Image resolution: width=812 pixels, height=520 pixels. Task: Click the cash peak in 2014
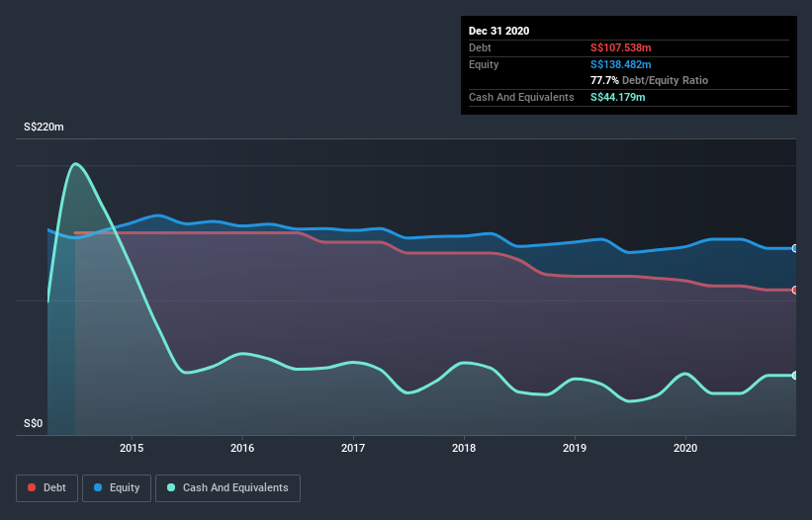pos(76,164)
